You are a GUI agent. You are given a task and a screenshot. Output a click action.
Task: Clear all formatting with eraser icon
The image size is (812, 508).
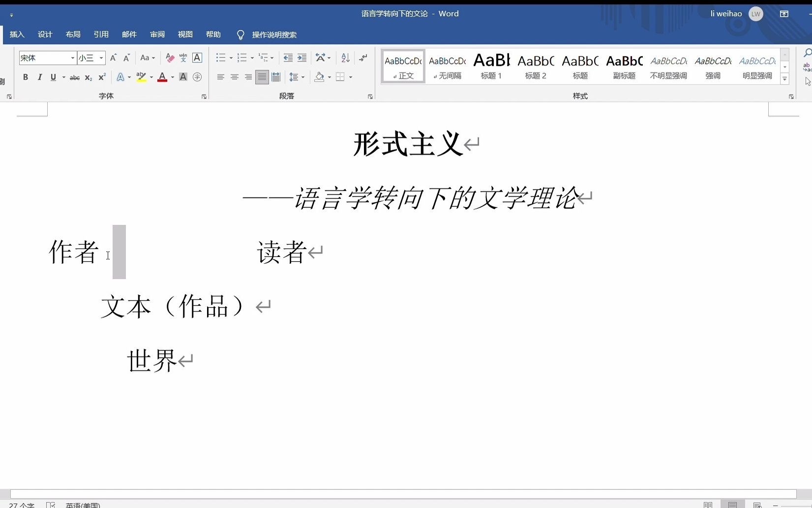point(170,58)
